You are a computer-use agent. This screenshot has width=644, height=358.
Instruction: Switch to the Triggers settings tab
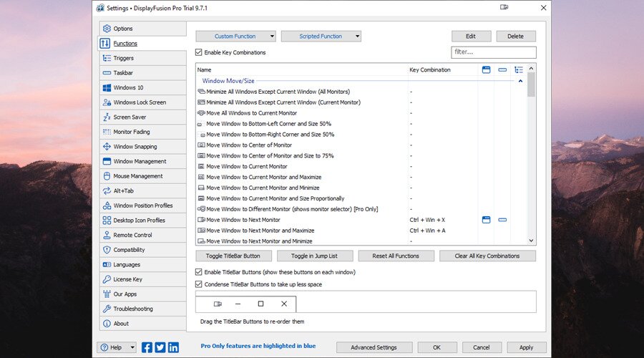[123, 58]
